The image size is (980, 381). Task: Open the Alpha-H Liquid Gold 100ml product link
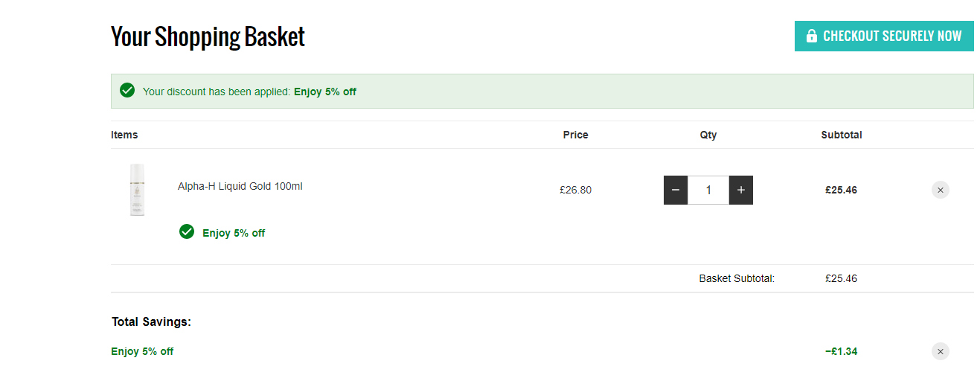pos(240,186)
